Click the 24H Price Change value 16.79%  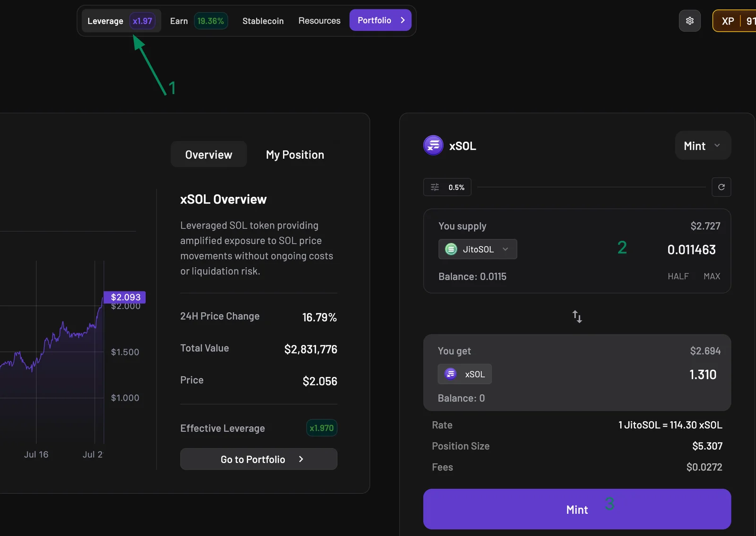point(319,317)
